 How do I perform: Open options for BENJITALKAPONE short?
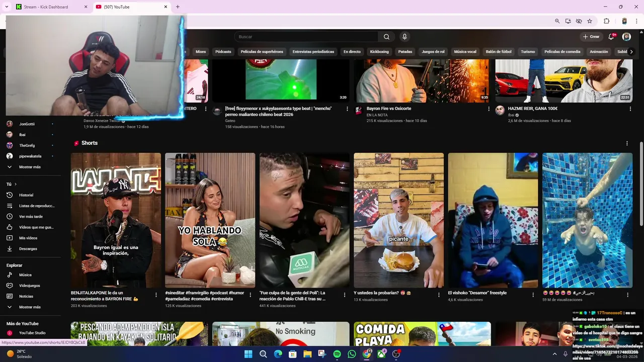pos(156,295)
